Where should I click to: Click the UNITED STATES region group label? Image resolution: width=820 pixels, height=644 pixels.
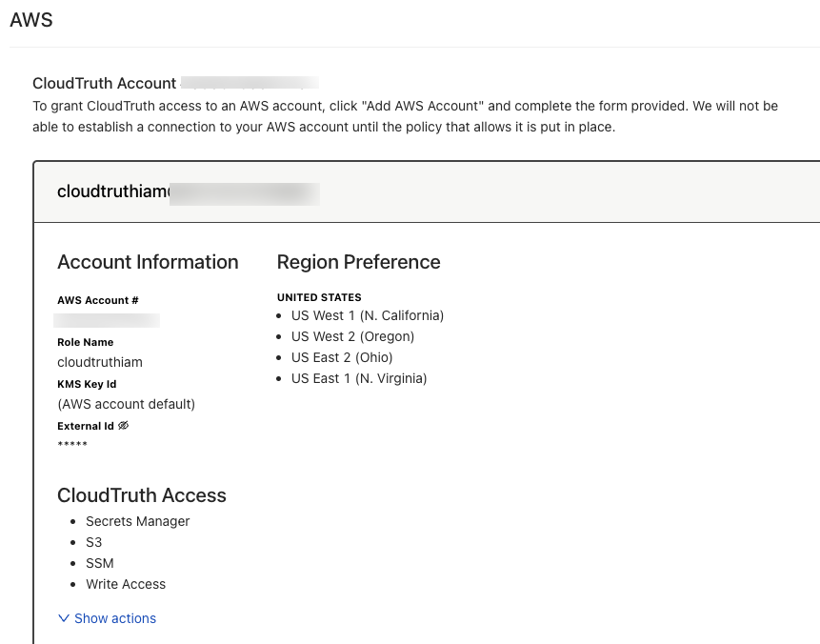pos(319,297)
